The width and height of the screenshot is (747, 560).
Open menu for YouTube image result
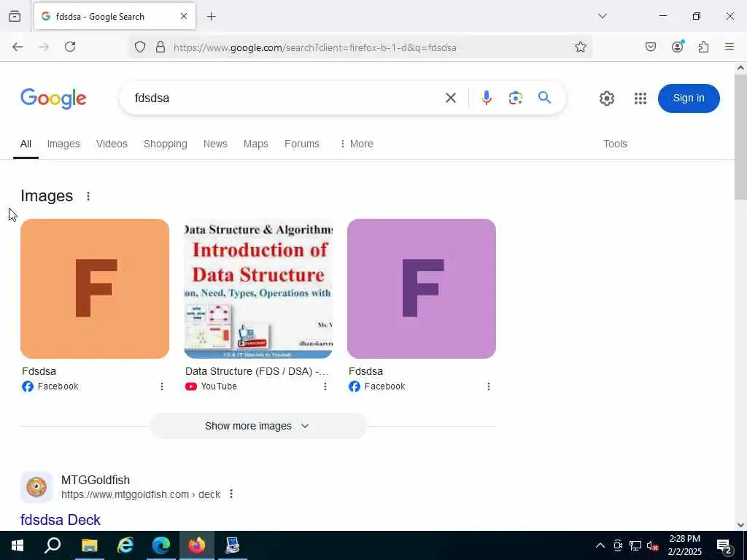325,386
